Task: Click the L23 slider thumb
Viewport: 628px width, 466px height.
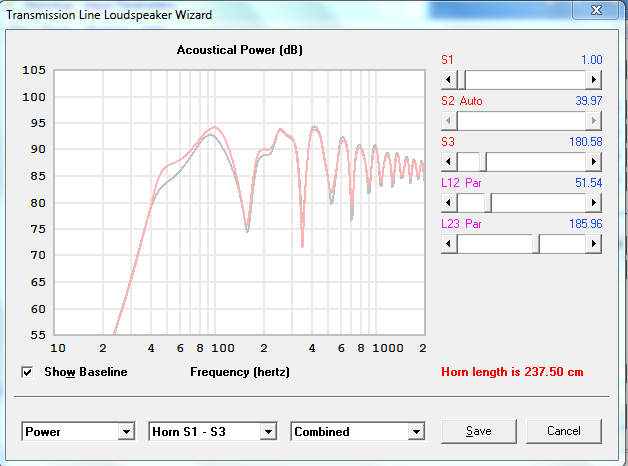Action: [536, 244]
